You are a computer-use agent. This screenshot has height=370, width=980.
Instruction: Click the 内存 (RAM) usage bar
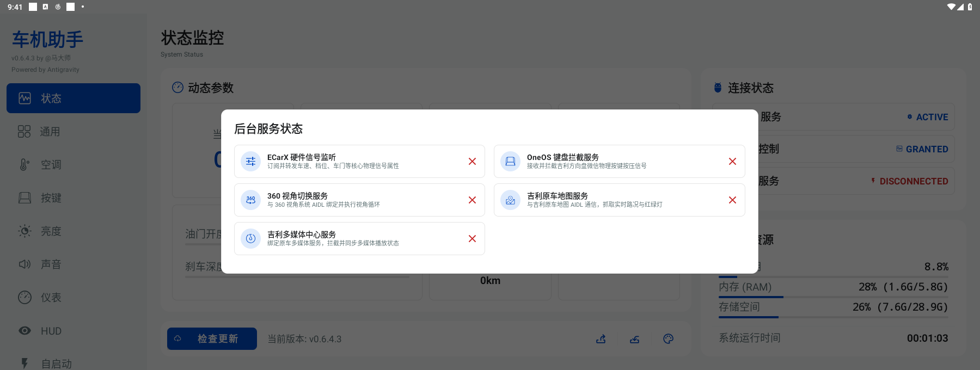tap(833, 297)
